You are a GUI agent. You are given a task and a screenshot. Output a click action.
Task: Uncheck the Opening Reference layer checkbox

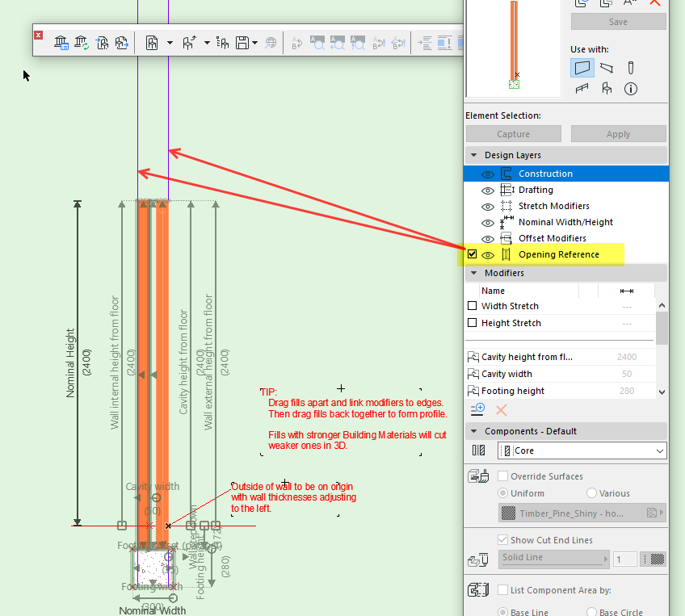(473, 254)
